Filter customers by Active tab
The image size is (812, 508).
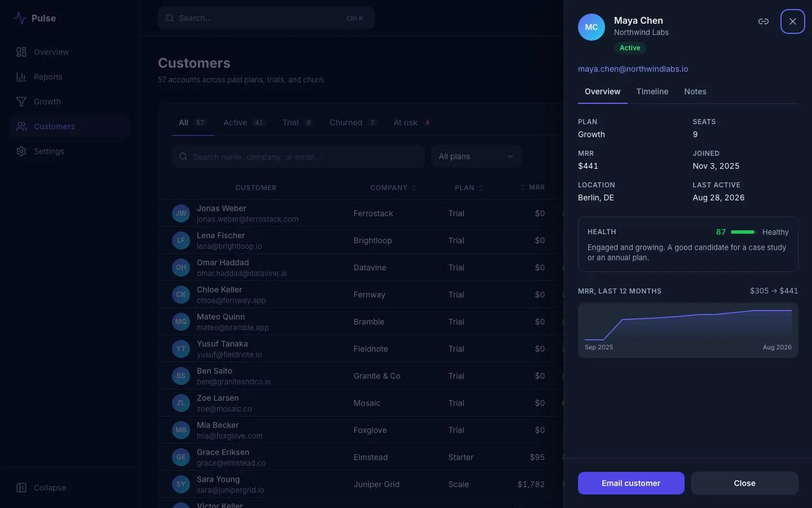(x=244, y=122)
